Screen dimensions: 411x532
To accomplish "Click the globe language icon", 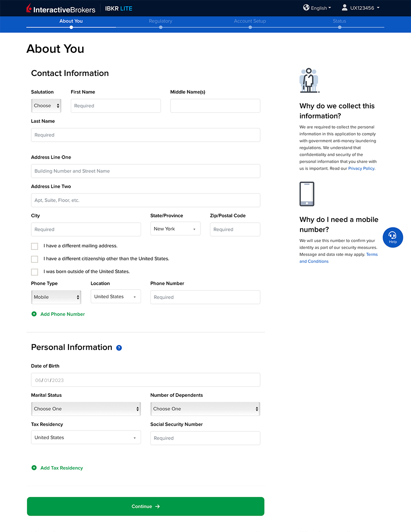I will [x=306, y=7].
